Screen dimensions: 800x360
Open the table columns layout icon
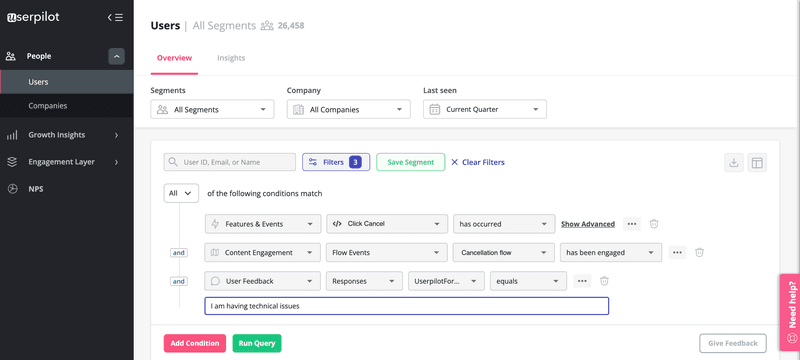click(757, 163)
